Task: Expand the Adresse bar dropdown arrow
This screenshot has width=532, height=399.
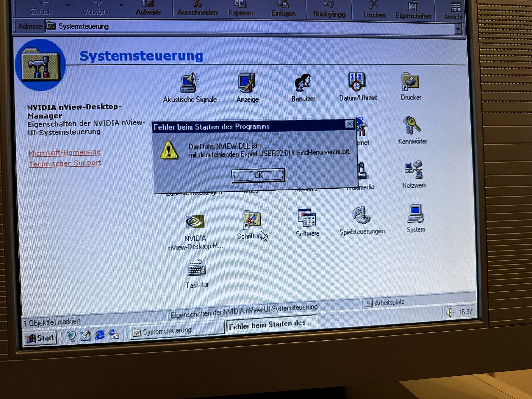Action: click(x=458, y=29)
